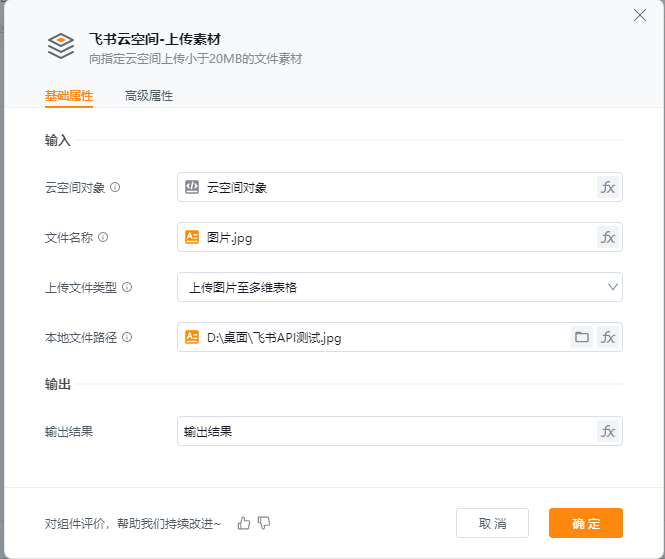Open folder browser for 本地文件路径

[x=582, y=338]
